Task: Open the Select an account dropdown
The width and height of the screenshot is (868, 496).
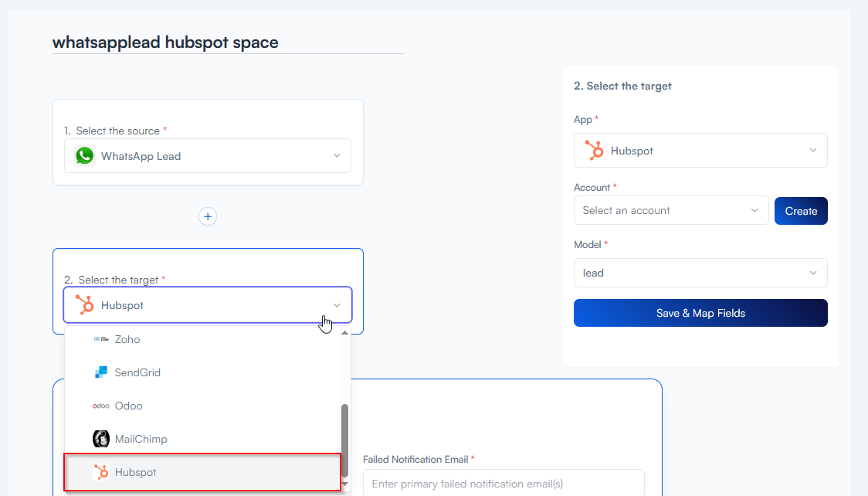Action: [x=670, y=210]
